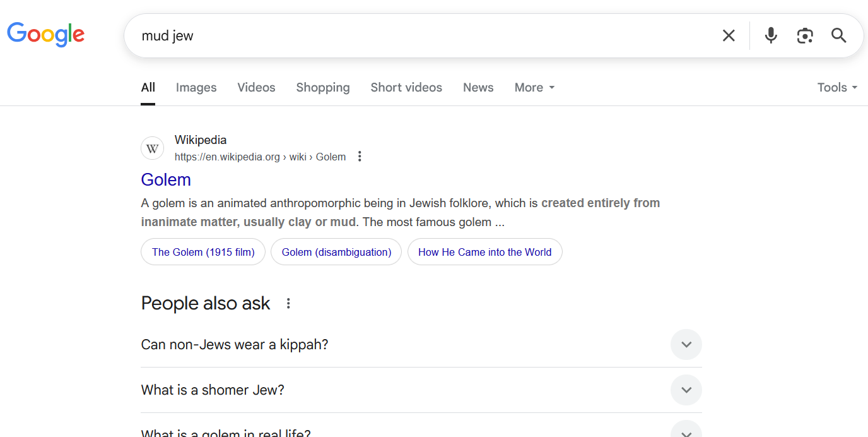
Task: Click the magnifying glass search icon
Action: 838,35
